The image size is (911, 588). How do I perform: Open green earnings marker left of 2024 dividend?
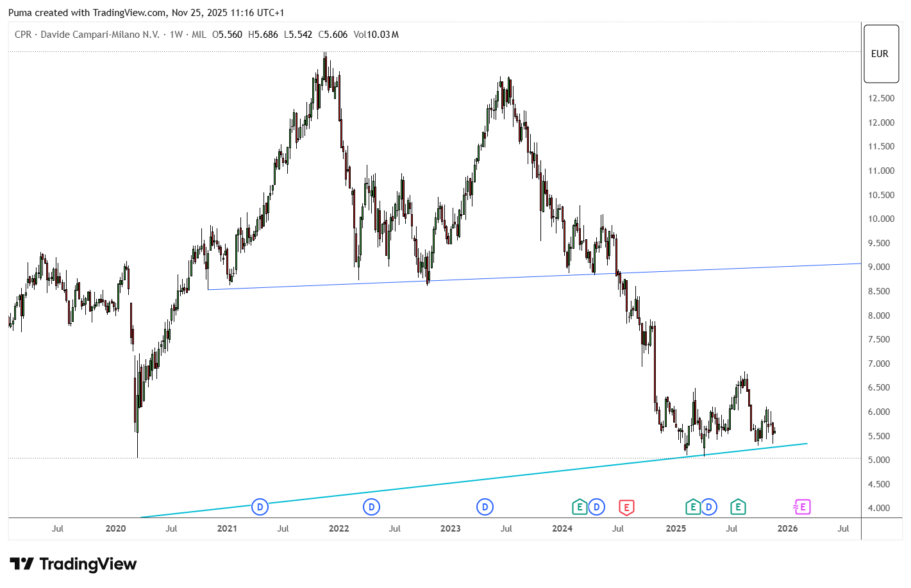pos(580,507)
